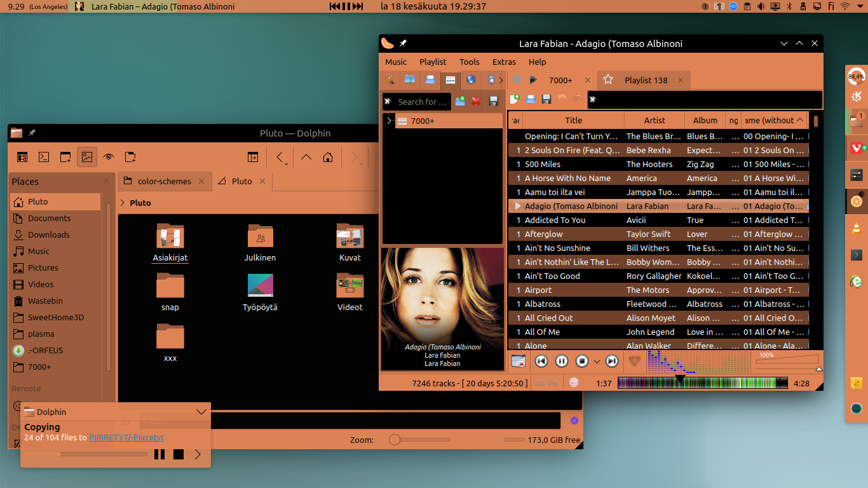Collapse the Dolphin copying notification with the chevron
Image resolution: width=868 pixels, height=488 pixels.
(201, 412)
